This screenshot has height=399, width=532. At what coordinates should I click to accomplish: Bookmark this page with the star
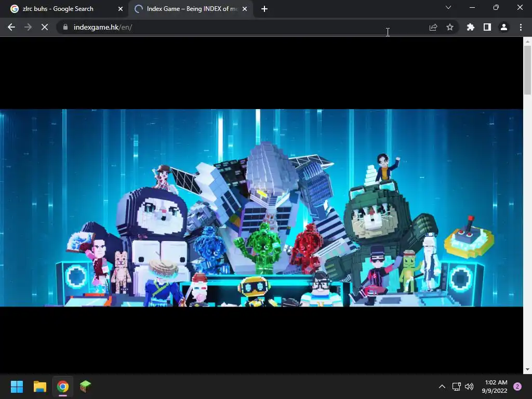click(450, 27)
